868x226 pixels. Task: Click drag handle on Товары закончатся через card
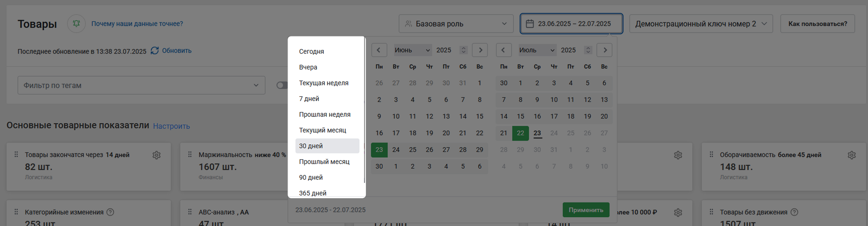click(x=16, y=154)
